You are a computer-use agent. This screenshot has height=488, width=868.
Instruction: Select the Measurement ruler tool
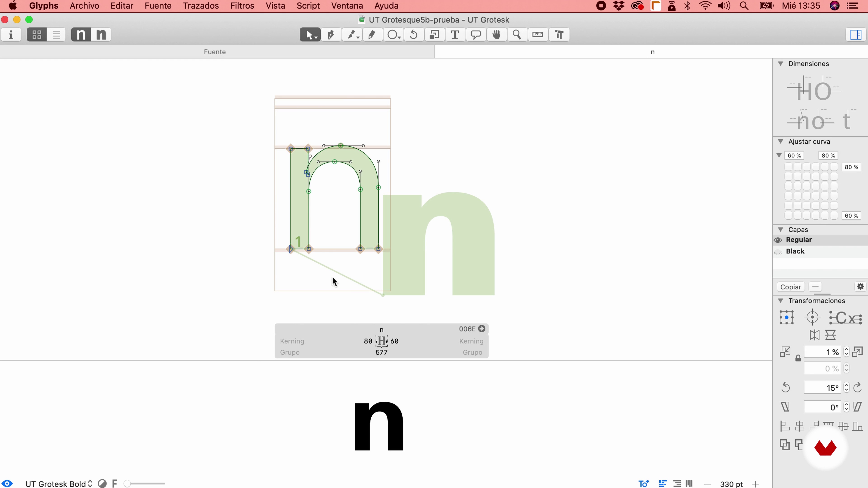click(538, 35)
